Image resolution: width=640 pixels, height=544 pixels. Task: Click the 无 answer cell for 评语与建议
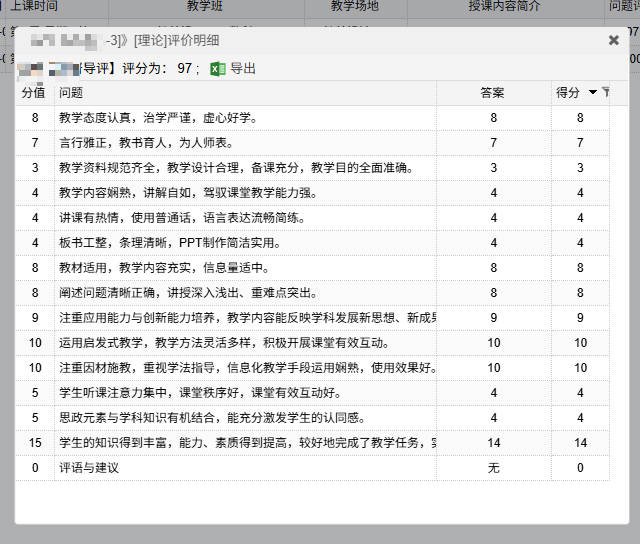pos(492,468)
